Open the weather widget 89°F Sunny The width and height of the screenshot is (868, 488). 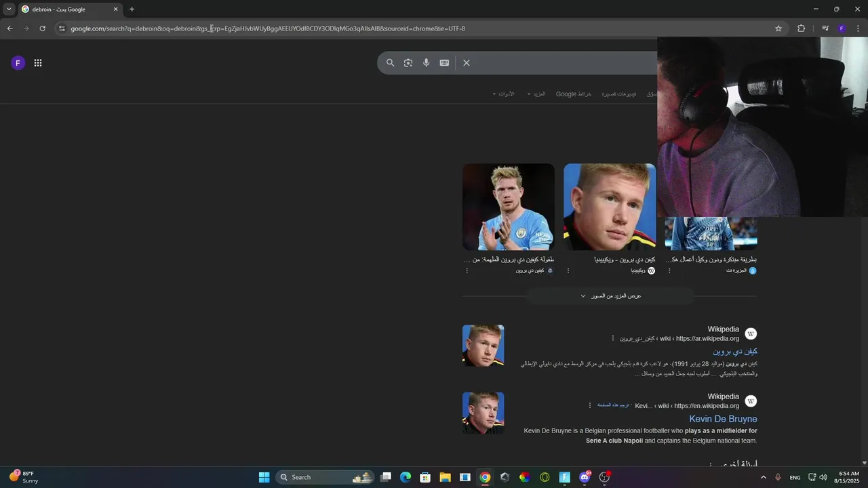(24, 477)
